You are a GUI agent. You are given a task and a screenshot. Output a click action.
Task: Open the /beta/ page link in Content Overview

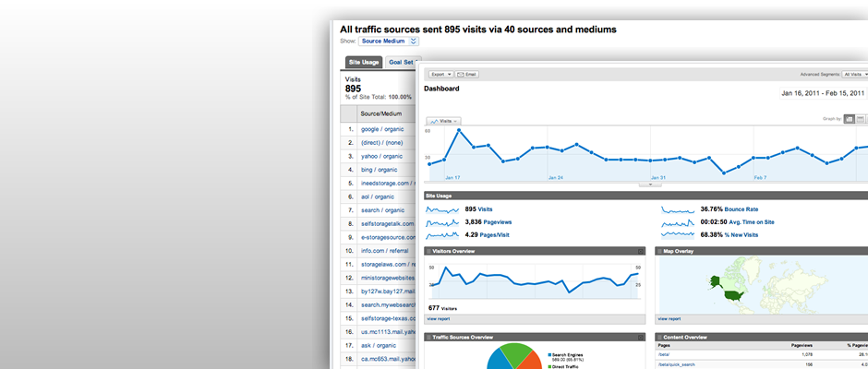(663, 354)
